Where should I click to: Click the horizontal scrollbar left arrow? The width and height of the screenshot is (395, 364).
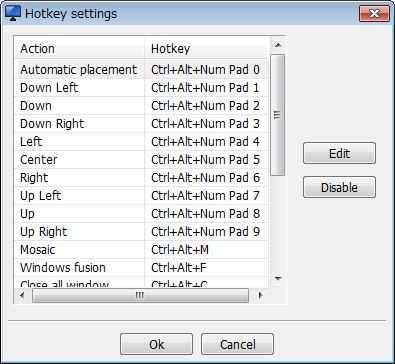tap(22, 295)
